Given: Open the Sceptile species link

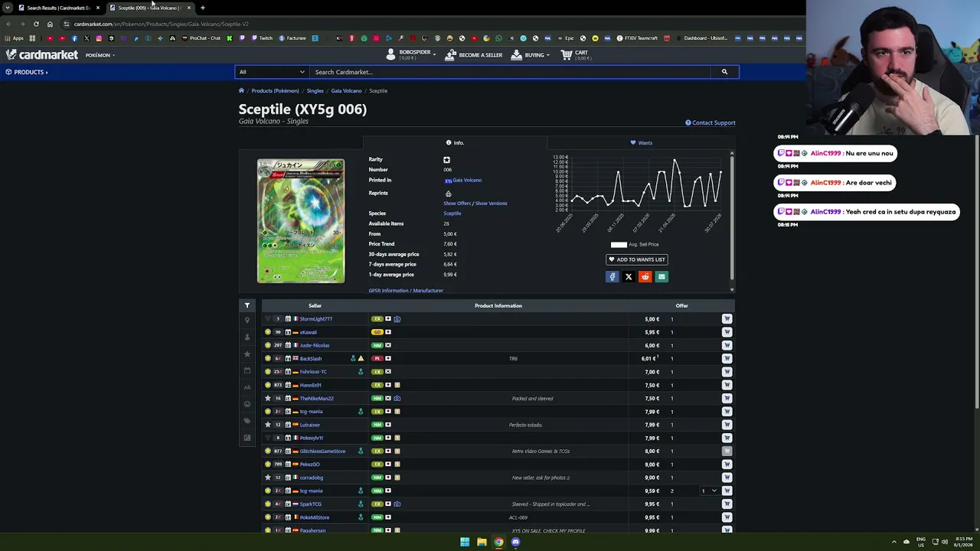Looking at the screenshot, I should pos(452,214).
